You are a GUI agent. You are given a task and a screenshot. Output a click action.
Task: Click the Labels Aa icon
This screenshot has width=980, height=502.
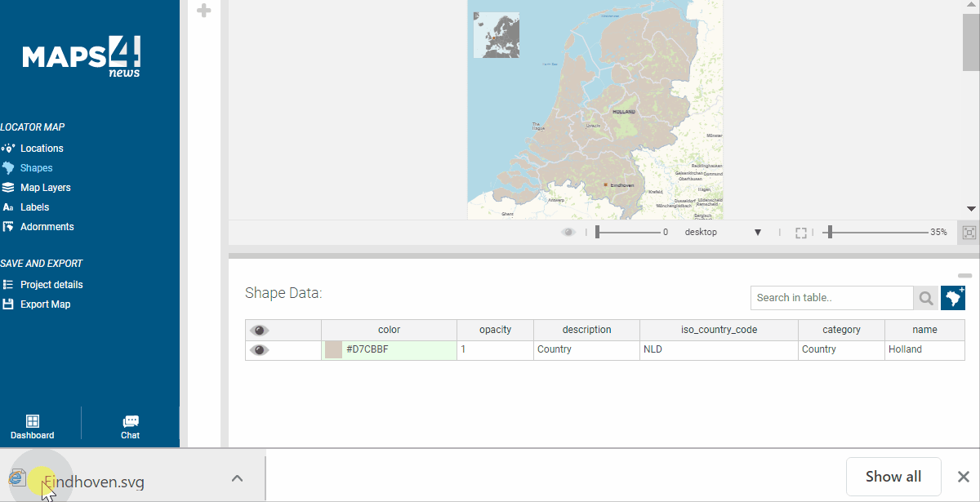(x=8, y=207)
